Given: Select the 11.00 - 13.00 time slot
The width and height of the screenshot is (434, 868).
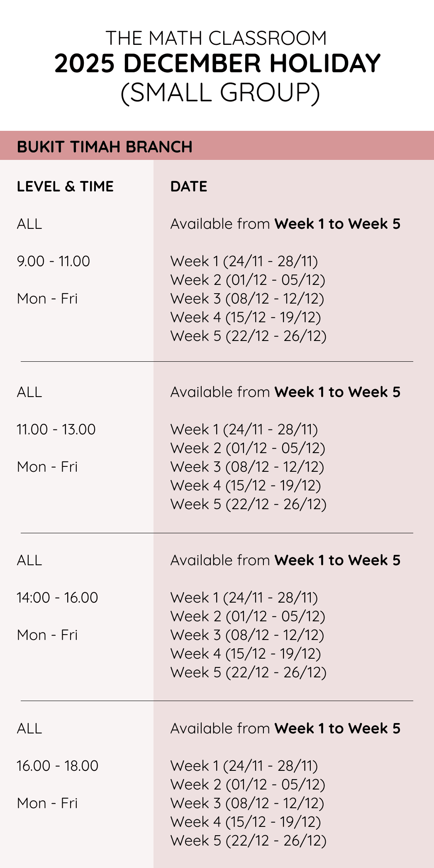Looking at the screenshot, I should pyautogui.click(x=56, y=429).
